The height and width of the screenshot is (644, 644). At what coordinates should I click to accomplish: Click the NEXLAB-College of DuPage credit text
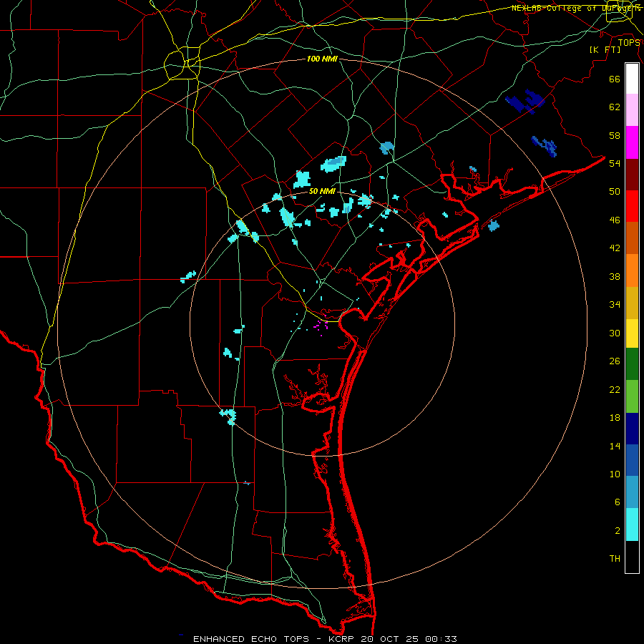click(x=575, y=8)
